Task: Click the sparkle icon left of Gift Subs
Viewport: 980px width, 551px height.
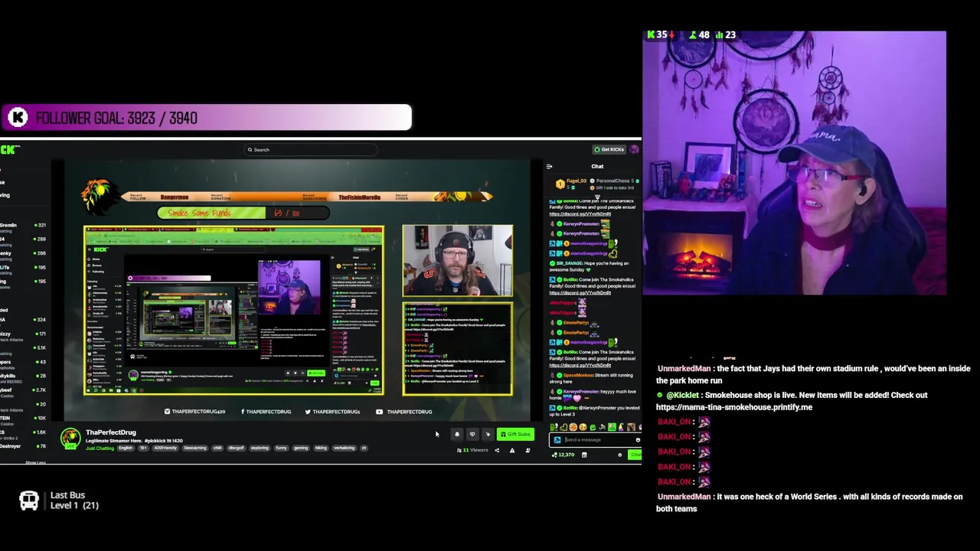Action: click(x=488, y=434)
